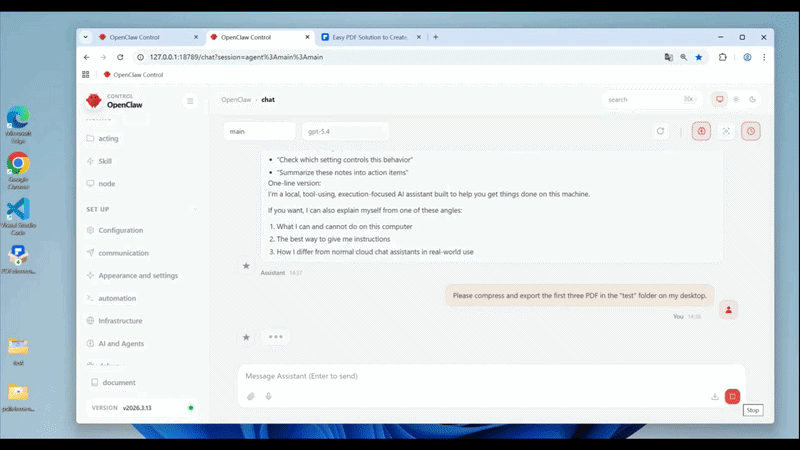Open the OpenClaw Control bookmark

click(133, 74)
